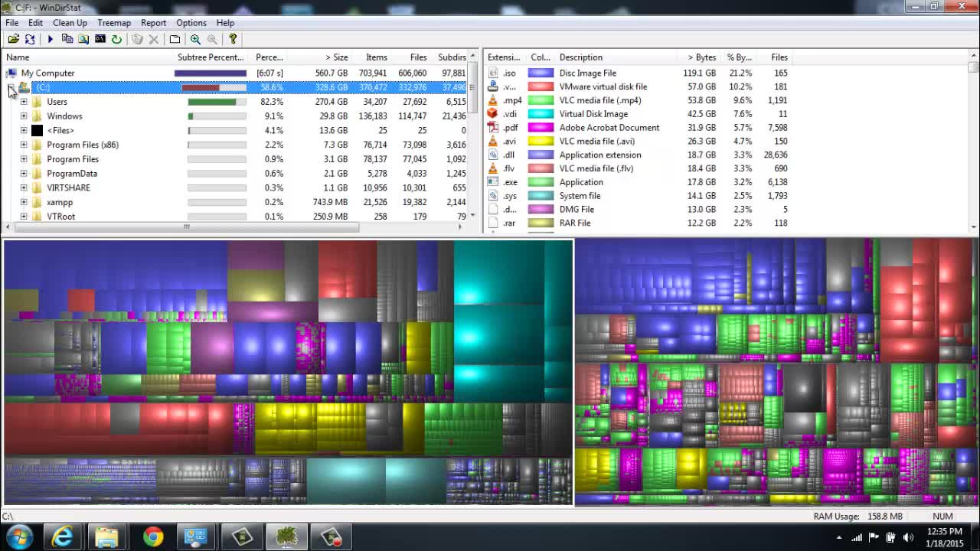Click the Refresh All toolbar icon

click(30, 39)
